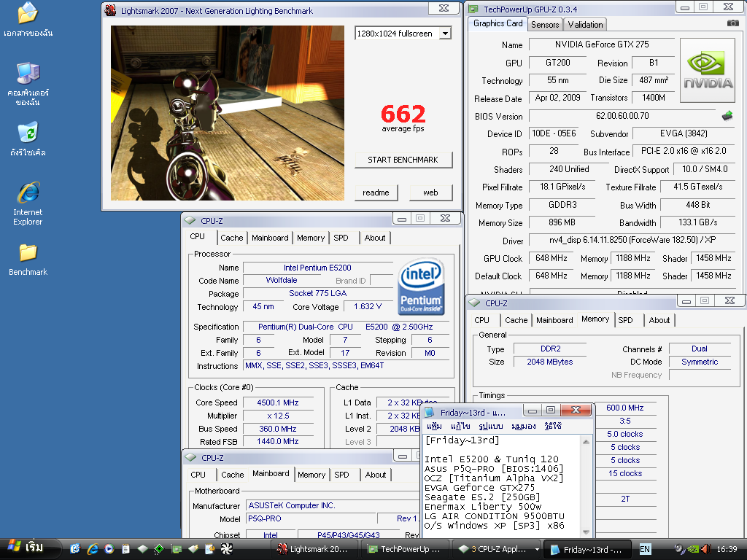The image size is (747, 560).
Task: Open fourth Thai View menu in Notepad
Action: (x=524, y=426)
